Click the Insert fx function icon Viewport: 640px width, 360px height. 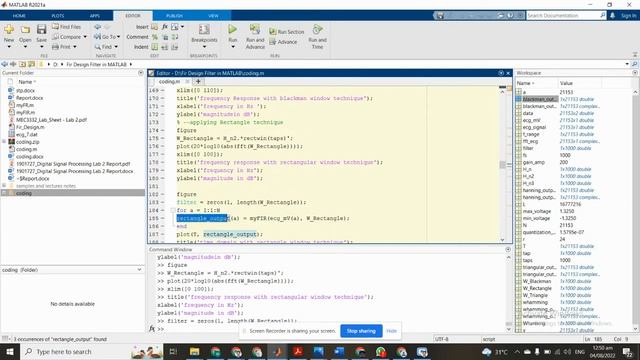164,27
